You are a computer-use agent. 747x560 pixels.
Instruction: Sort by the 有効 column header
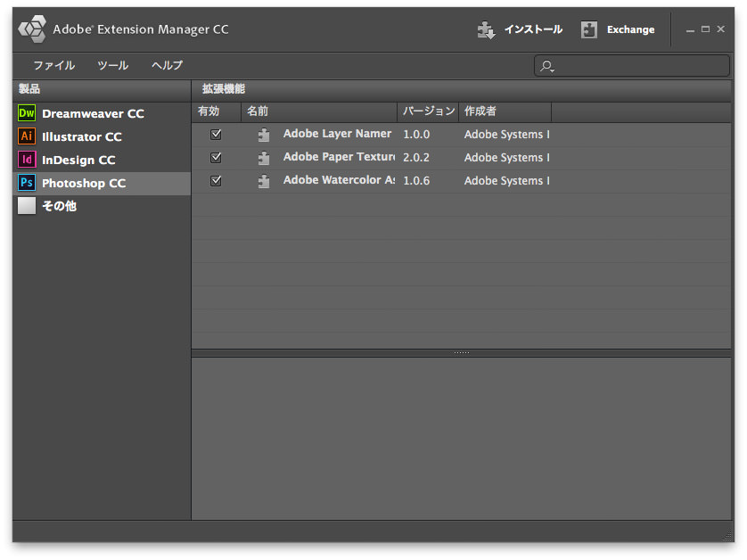tap(217, 111)
